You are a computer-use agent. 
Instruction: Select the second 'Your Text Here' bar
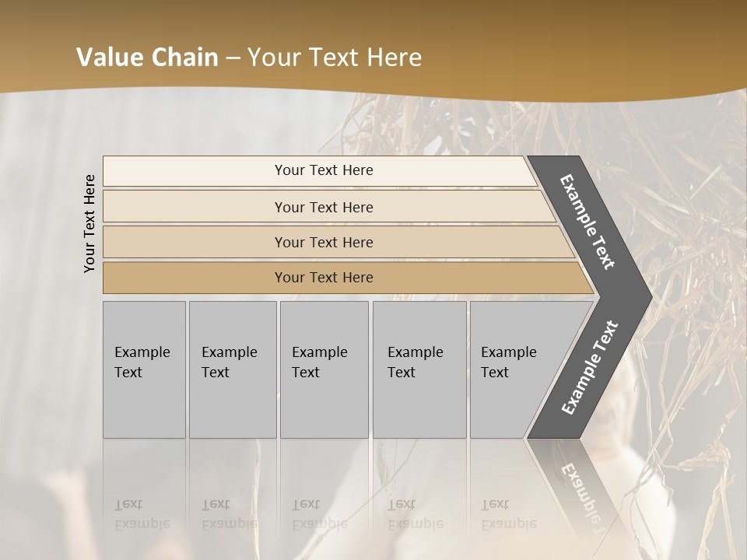323,207
